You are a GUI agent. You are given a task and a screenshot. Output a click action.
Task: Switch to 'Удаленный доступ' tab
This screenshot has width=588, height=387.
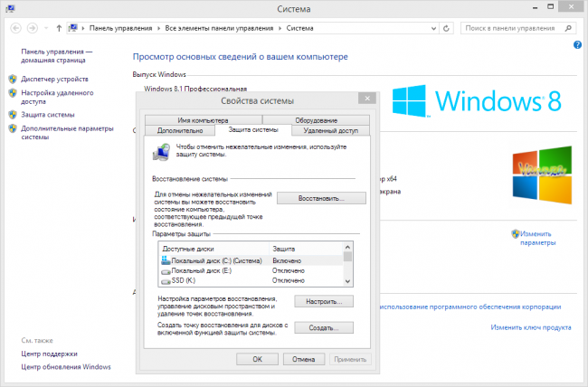pyautogui.click(x=331, y=130)
